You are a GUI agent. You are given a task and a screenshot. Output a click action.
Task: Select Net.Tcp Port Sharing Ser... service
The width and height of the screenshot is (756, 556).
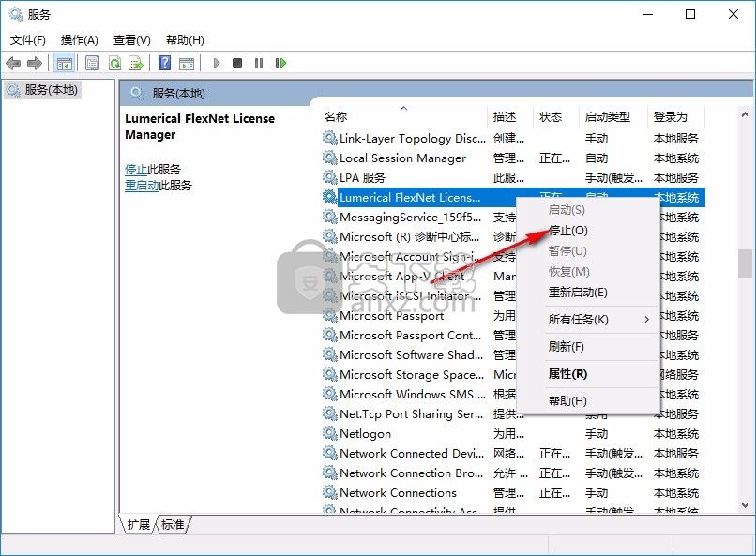click(x=411, y=413)
